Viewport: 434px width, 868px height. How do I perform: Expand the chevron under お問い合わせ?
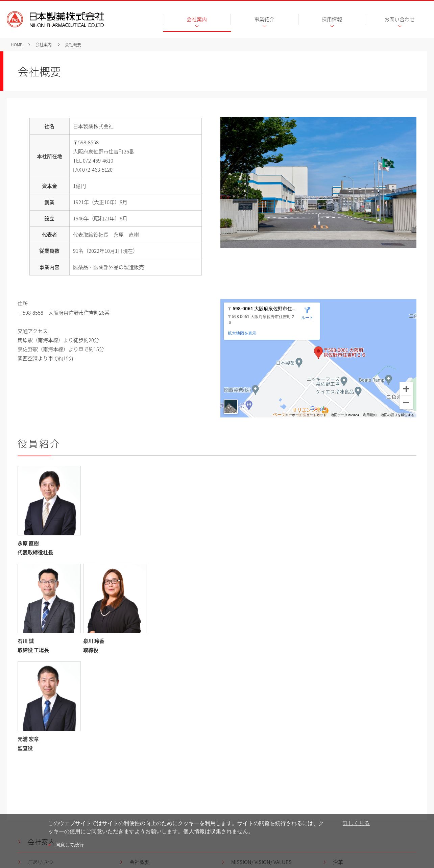[x=400, y=26]
